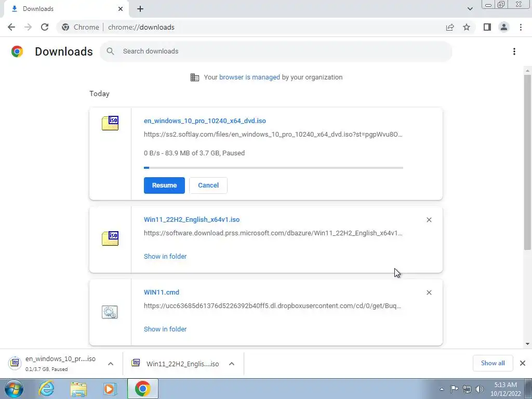This screenshot has height=399, width=532.
Task: Open Chrome's main three-dot menu
Action: (521, 27)
